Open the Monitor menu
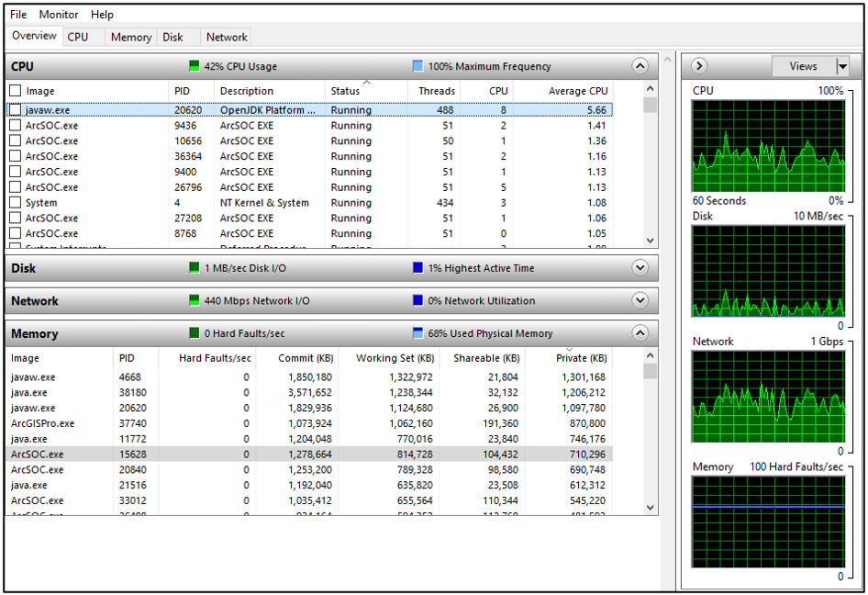Screen dimensions: 868x595 click(58, 14)
